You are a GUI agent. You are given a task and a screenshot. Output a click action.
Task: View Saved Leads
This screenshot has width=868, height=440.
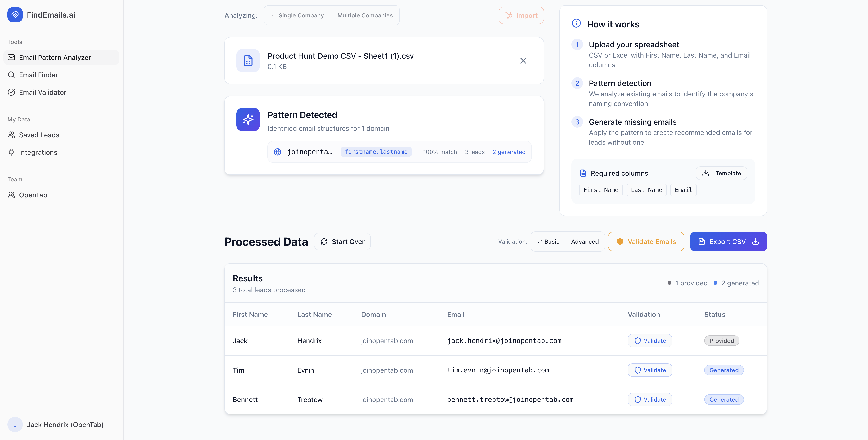[39, 135]
